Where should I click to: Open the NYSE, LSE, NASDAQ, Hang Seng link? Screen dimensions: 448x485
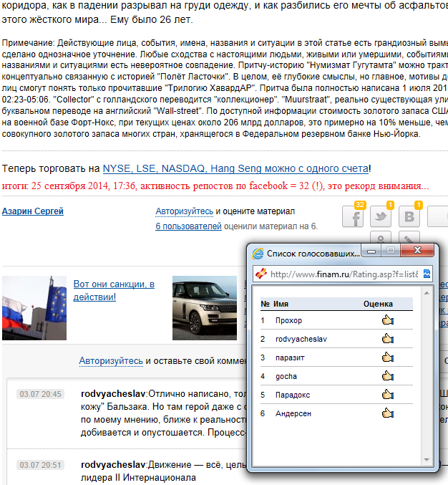(235, 169)
